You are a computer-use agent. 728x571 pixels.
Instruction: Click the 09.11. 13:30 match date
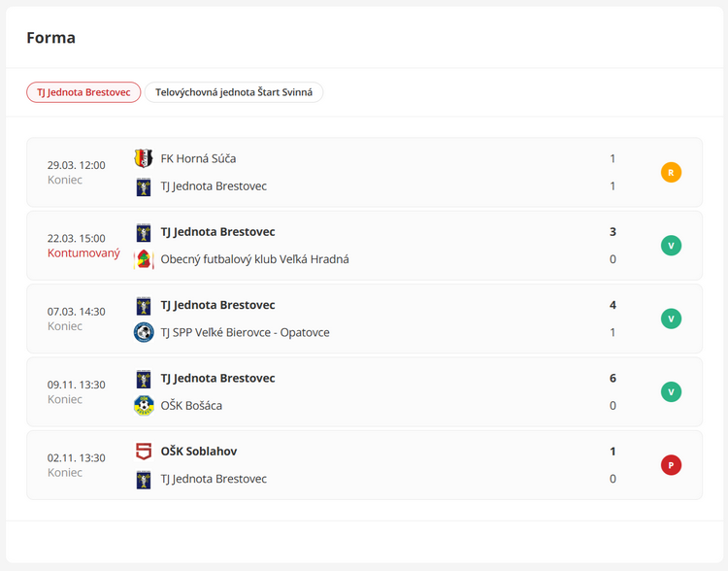(76, 385)
